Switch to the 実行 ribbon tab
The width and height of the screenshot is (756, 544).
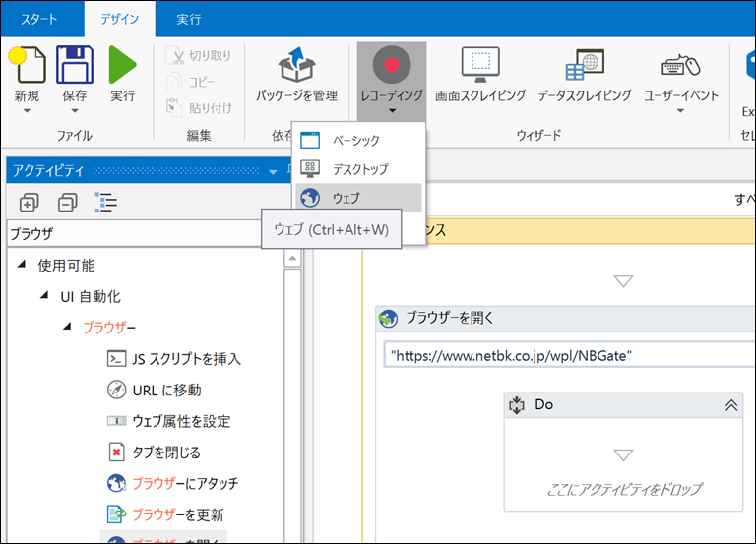[x=189, y=20]
